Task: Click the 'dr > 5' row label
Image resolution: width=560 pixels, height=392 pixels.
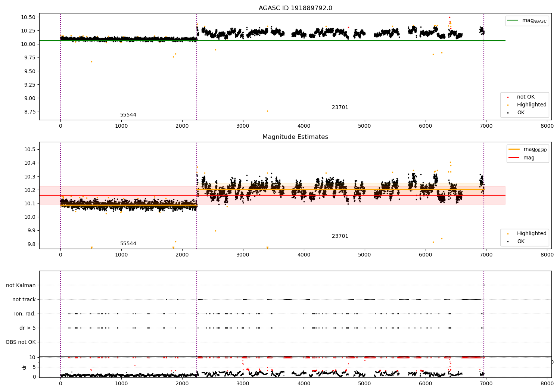Action: pyautogui.click(x=28, y=328)
